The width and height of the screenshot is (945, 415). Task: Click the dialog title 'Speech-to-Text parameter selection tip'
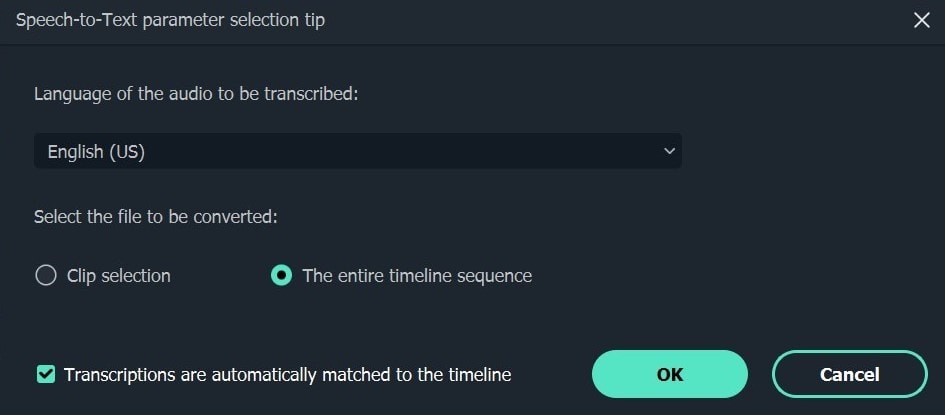click(x=170, y=20)
